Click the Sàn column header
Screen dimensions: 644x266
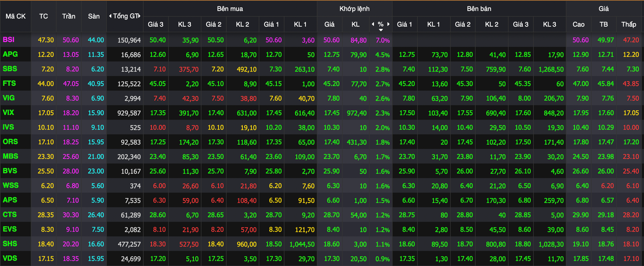(94, 16)
